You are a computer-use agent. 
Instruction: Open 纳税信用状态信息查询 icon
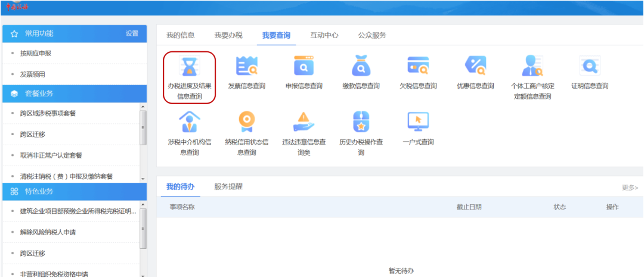pos(246,122)
